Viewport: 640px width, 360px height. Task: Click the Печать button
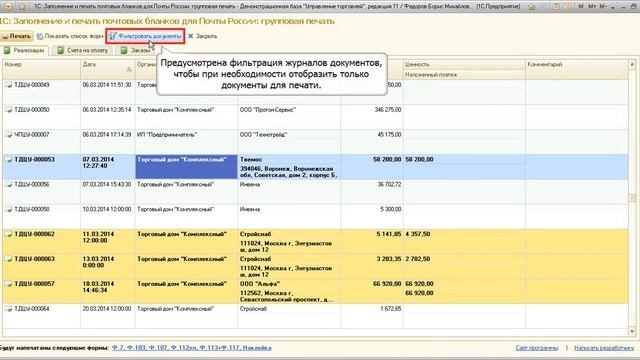point(16,36)
